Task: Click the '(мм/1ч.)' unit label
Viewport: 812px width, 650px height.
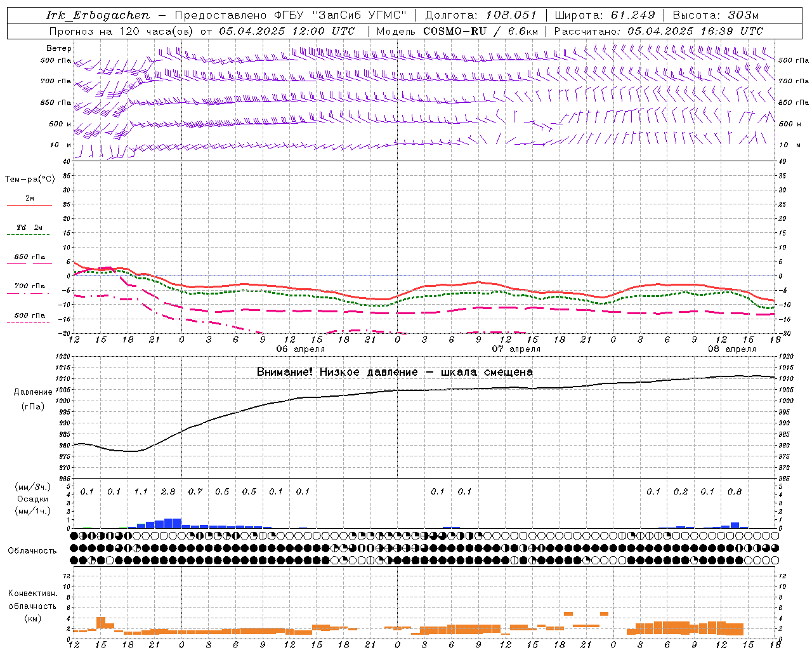Action: [x=33, y=511]
